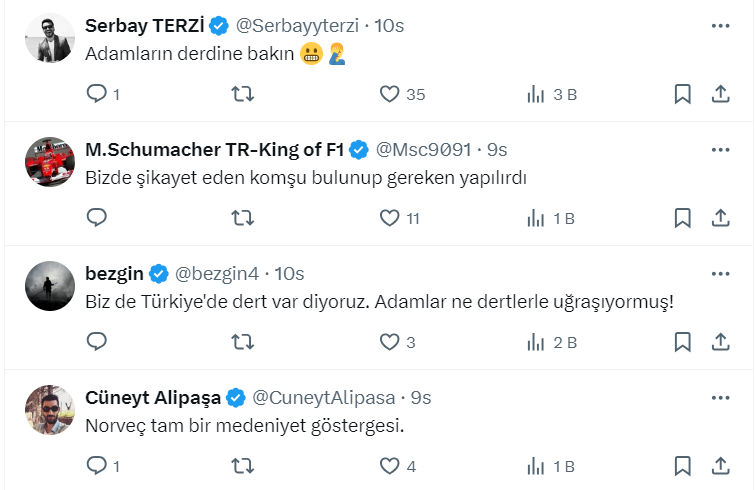Image resolution: width=756 pixels, height=490 pixels.
Task: Share Cüneyt Alipaşa's tweet
Action: point(720,466)
